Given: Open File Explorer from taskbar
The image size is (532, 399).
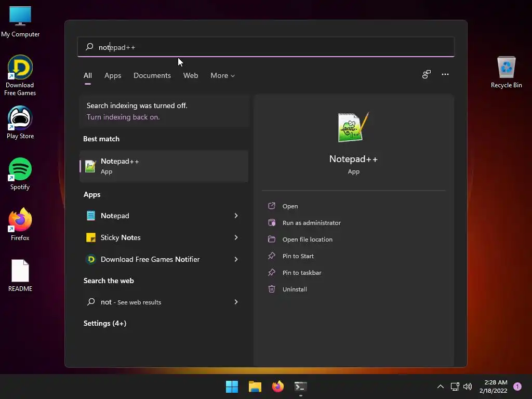Looking at the screenshot, I should click(255, 387).
